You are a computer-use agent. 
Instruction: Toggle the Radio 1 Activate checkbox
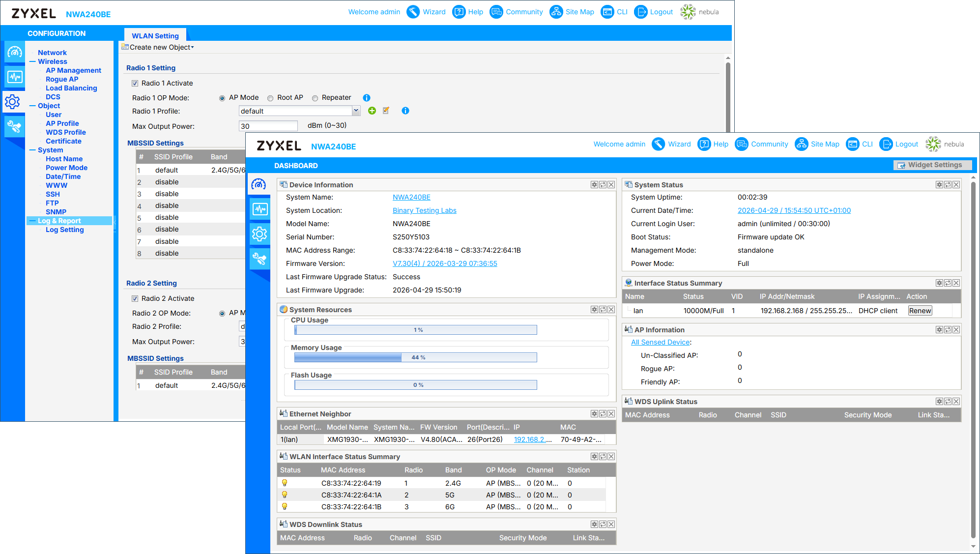pyautogui.click(x=135, y=84)
